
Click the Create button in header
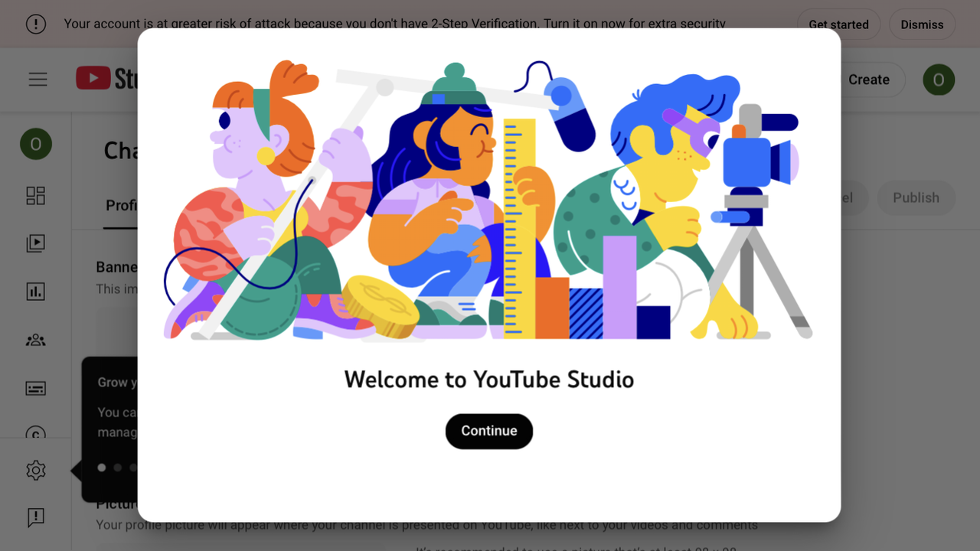pyautogui.click(x=869, y=80)
